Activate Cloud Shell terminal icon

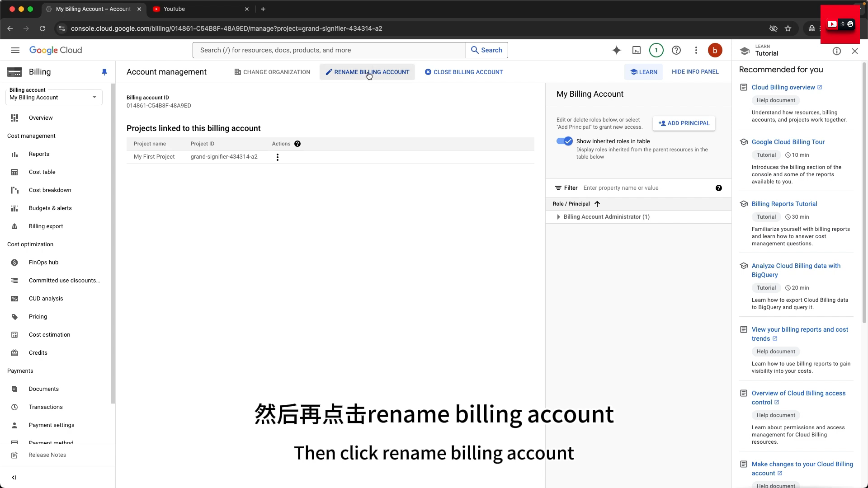click(x=637, y=50)
